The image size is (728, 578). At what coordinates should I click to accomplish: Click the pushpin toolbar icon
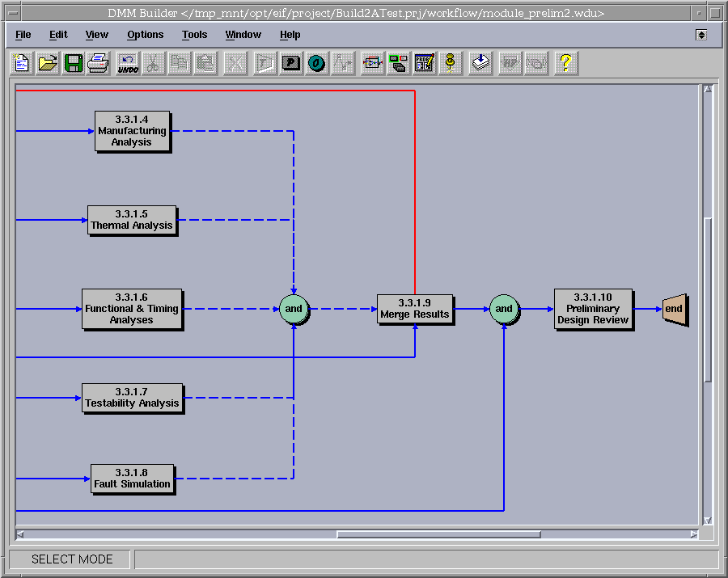[x=451, y=63]
